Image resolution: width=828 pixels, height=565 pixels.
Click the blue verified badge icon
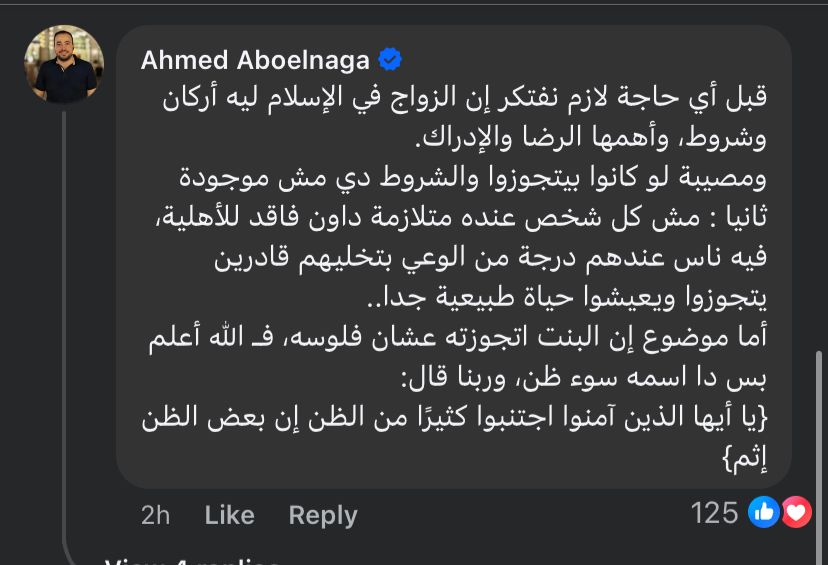tap(389, 60)
